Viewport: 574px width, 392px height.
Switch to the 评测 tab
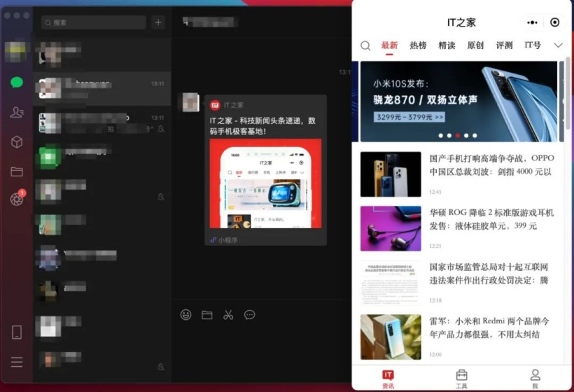504,45
